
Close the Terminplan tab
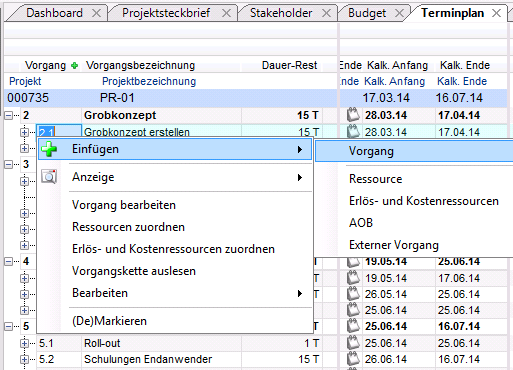point(496,13)
